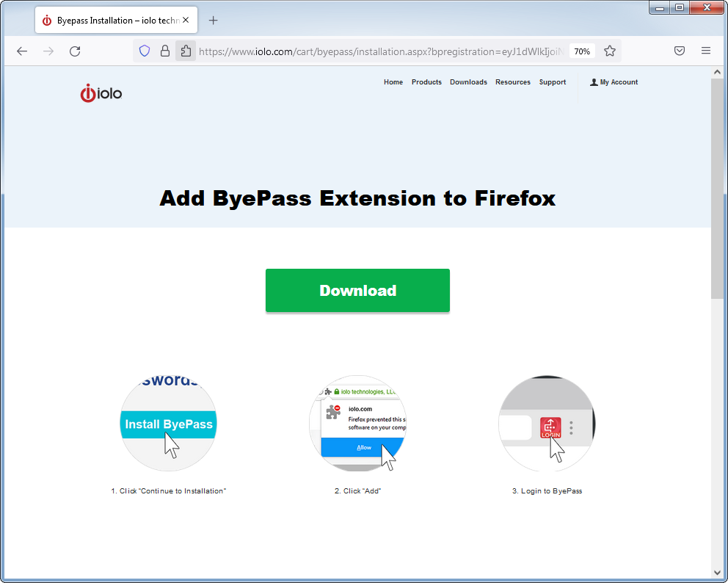Go to My Account
Viewport: 728px width, 583px height.
pyautogui.click(x=614, y=82)
